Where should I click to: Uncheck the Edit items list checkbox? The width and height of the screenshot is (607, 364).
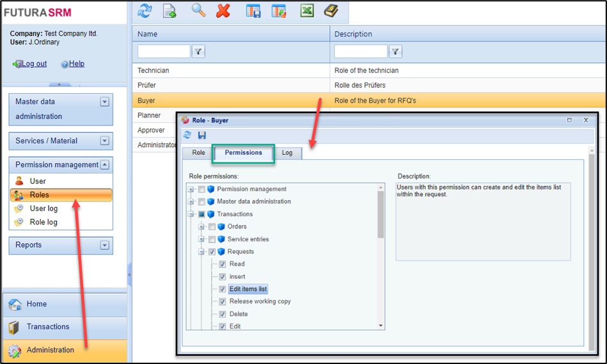click(x=222, y=289)
